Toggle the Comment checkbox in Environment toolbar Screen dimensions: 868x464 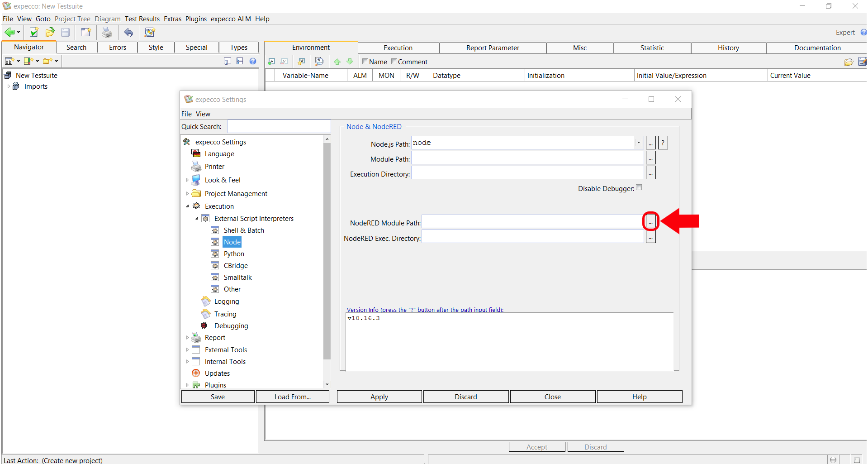(394, 62)
